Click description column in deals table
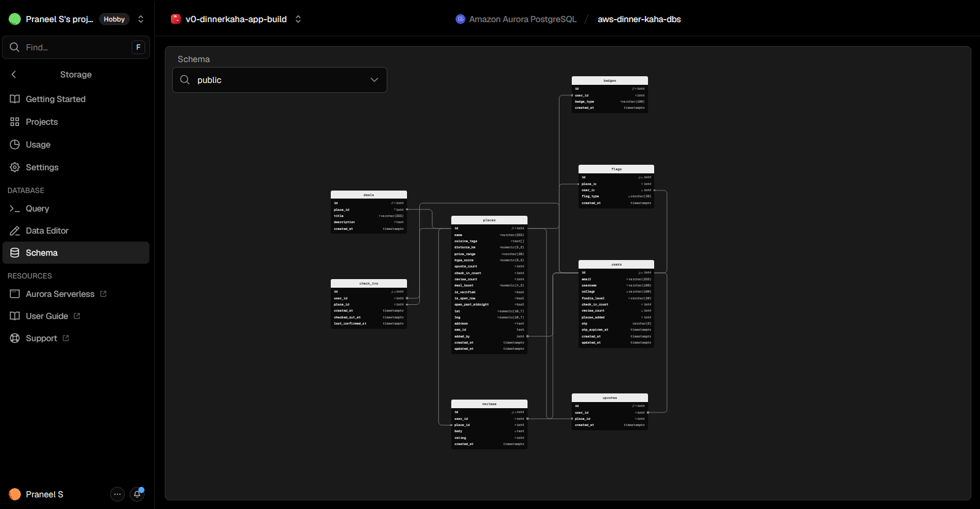This screenshot has height=509, width=980. [369, 222]
